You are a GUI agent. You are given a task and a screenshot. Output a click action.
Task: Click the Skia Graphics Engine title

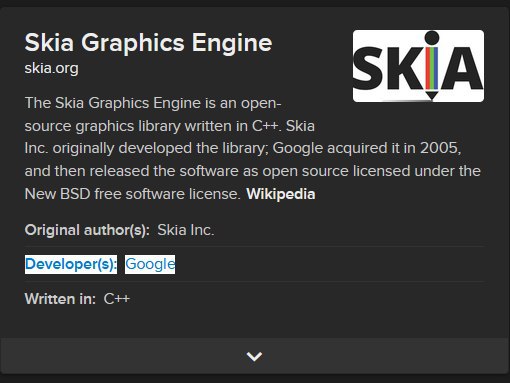coord(148,43)
